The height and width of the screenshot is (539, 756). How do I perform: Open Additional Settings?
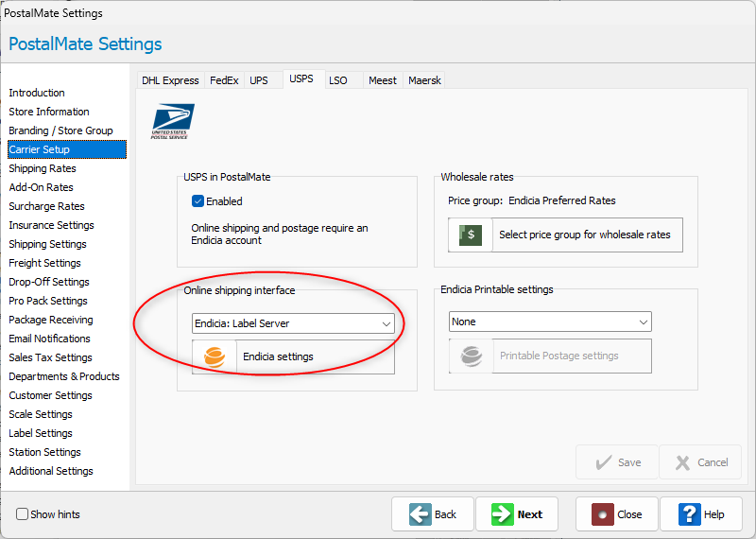(x=51, y=471)
